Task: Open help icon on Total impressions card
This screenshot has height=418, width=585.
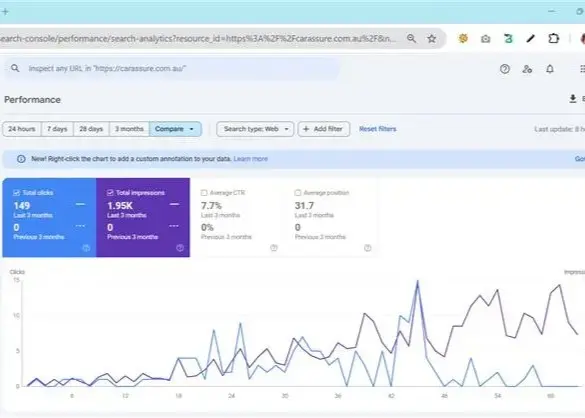Action: click(x=180, y=248)
